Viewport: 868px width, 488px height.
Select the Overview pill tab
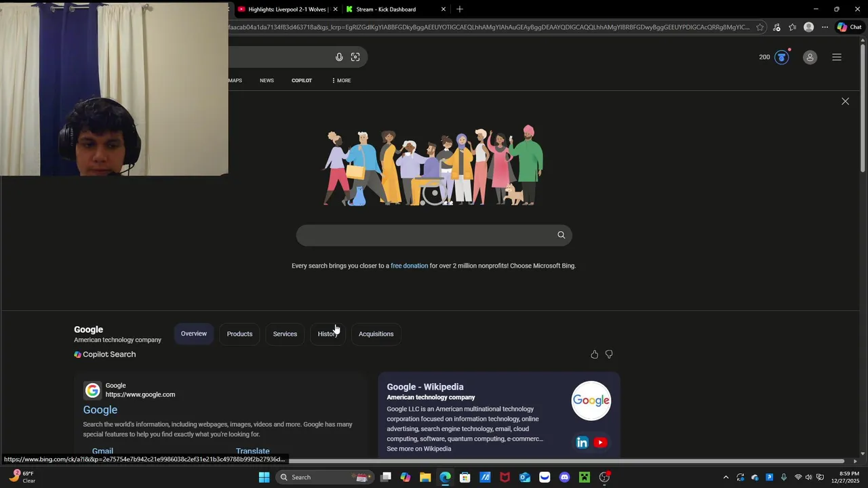pos(194,333)
